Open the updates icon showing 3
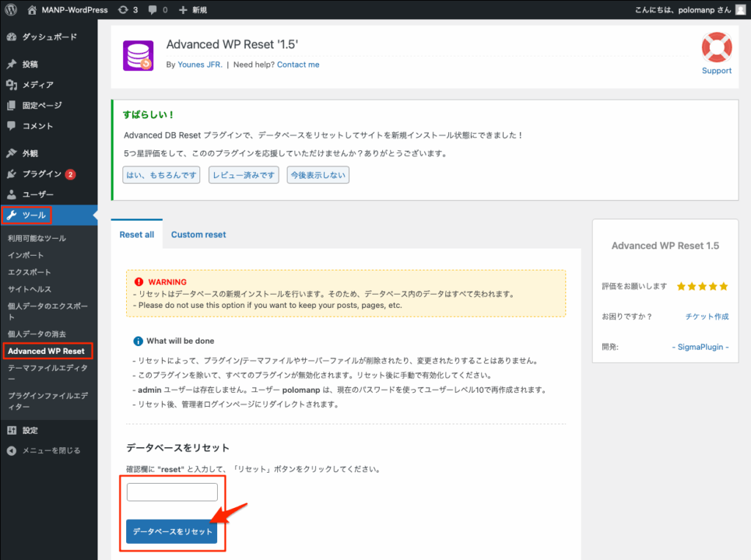 point(123,10)
